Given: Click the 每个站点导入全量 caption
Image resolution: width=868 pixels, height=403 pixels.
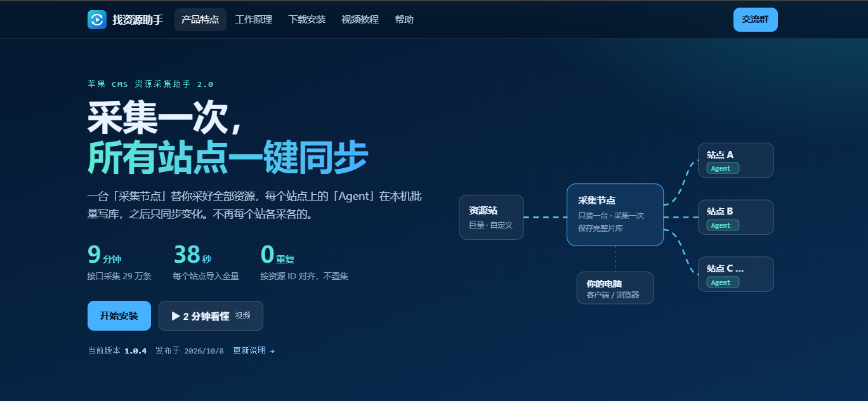Looking at the screenshot, I should click(206, 276).
